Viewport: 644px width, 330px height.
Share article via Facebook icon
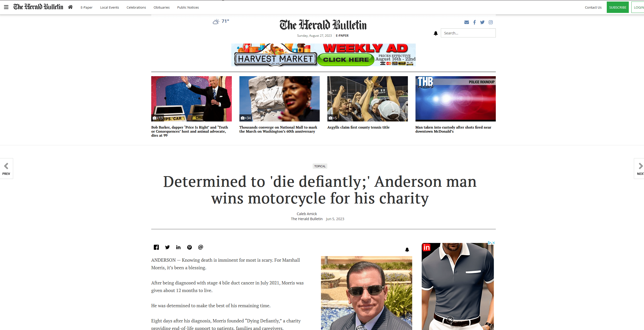coord(156,247)
